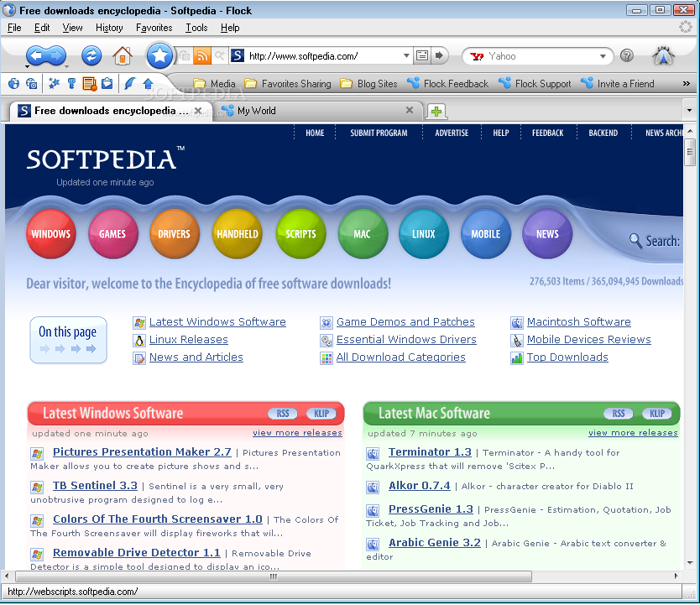The height and width of the screenshot is (605, 700).
Task: Close the My World tab
Action: (410, 110)
